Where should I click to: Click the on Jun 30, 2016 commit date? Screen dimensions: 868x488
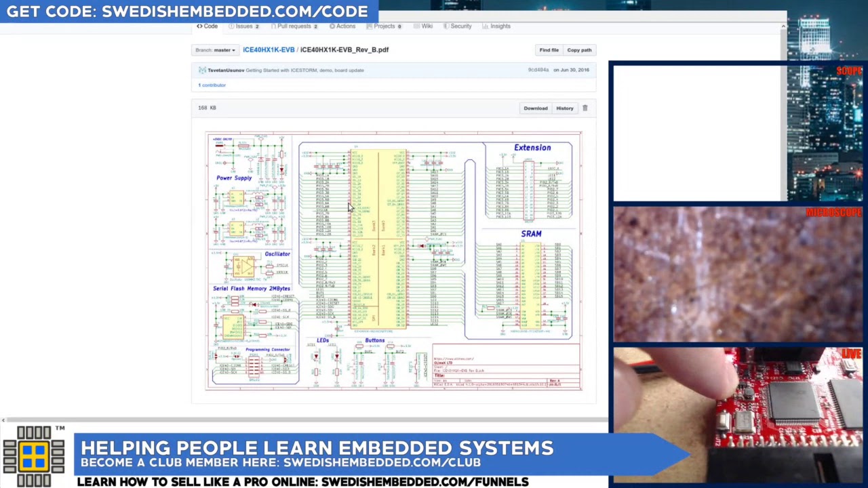click(571, 70)
